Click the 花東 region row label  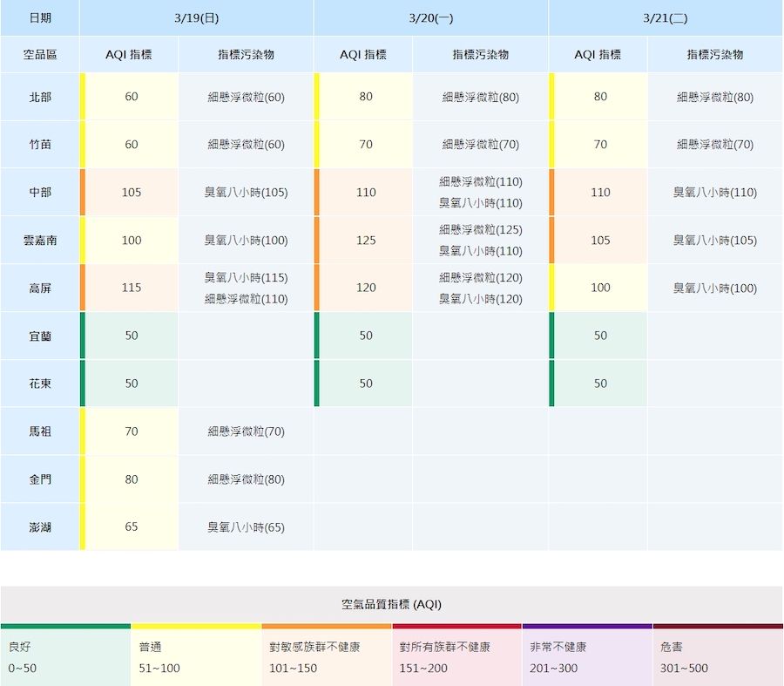pos(40,384)
